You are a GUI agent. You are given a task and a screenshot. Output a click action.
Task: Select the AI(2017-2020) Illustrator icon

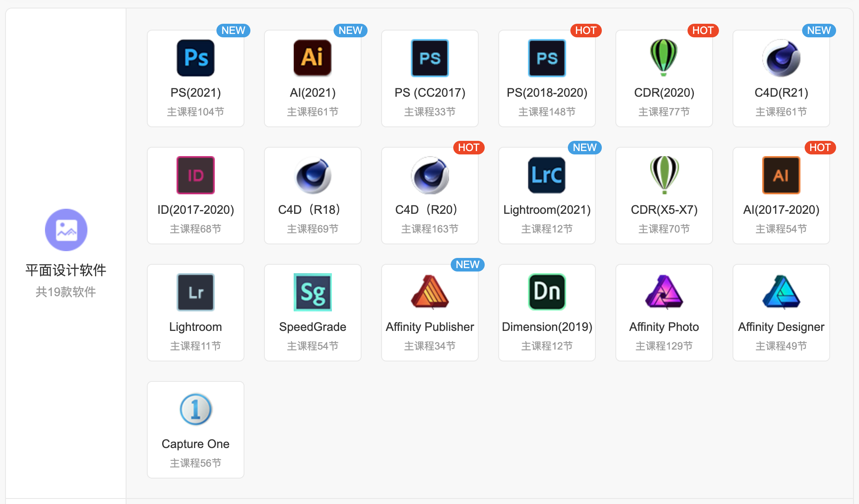(781, 175)
